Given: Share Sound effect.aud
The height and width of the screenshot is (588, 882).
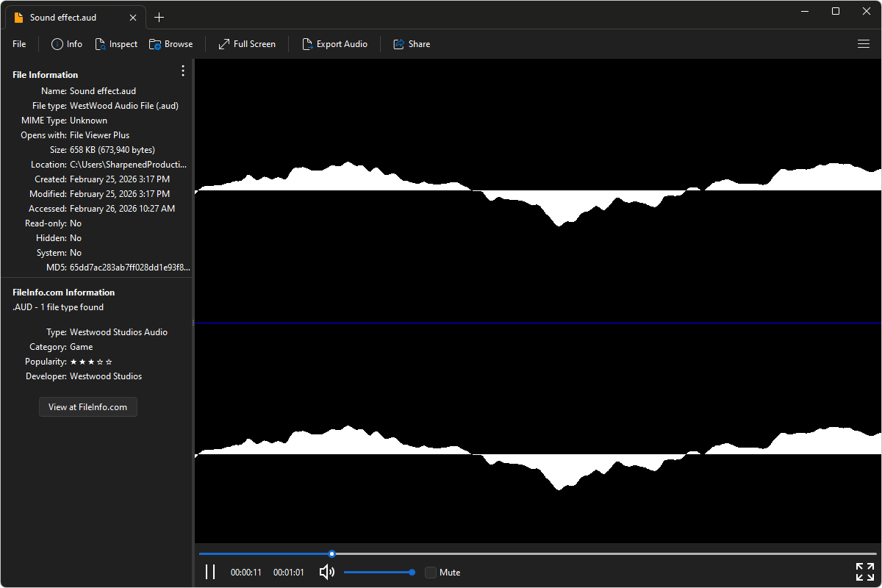Looking at the screenshot, I should 412,44.
